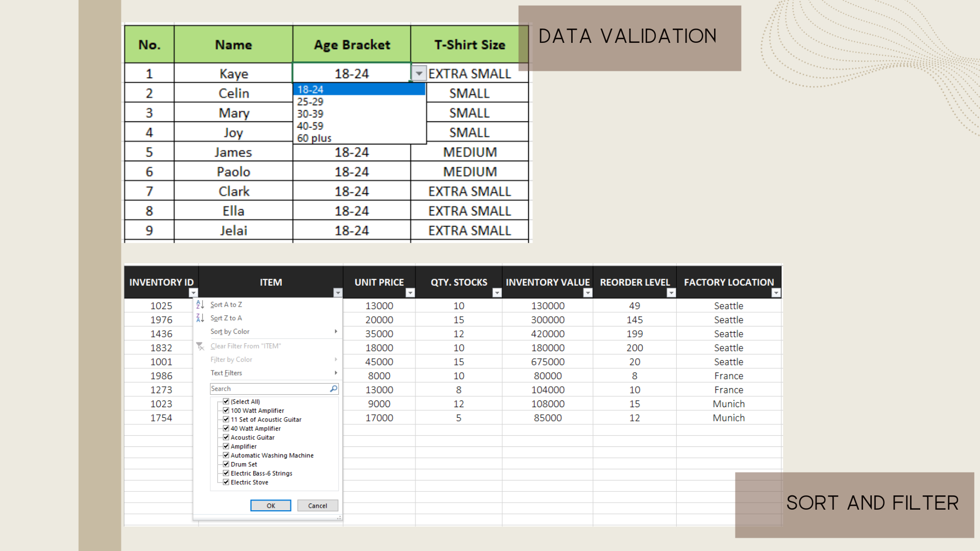Click the Sort A to Z icon

pyautogui.click(x=200, y=305)
